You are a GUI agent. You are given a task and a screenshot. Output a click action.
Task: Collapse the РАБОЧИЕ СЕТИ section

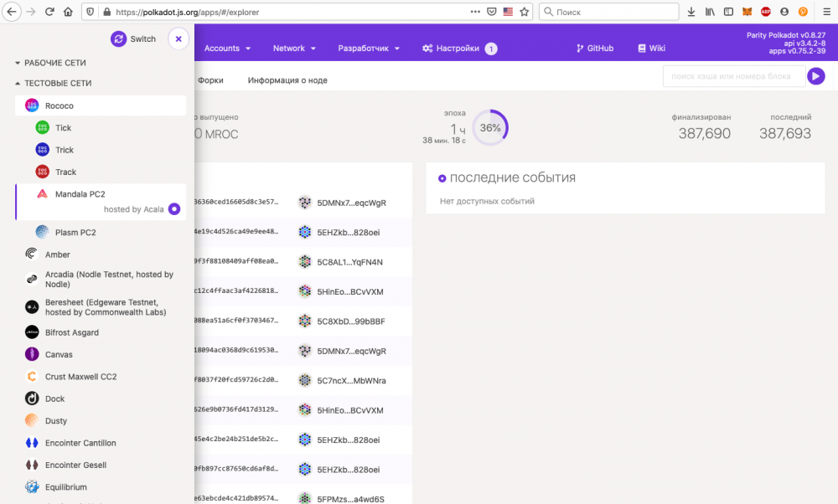click(x=50, y=63)
